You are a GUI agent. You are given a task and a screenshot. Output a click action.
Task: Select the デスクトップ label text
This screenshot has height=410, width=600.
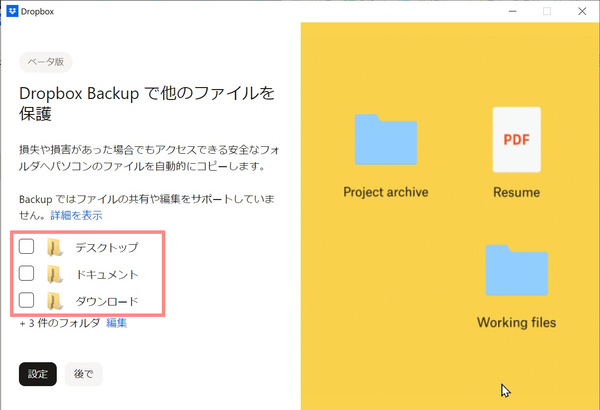tap(107, 247)
